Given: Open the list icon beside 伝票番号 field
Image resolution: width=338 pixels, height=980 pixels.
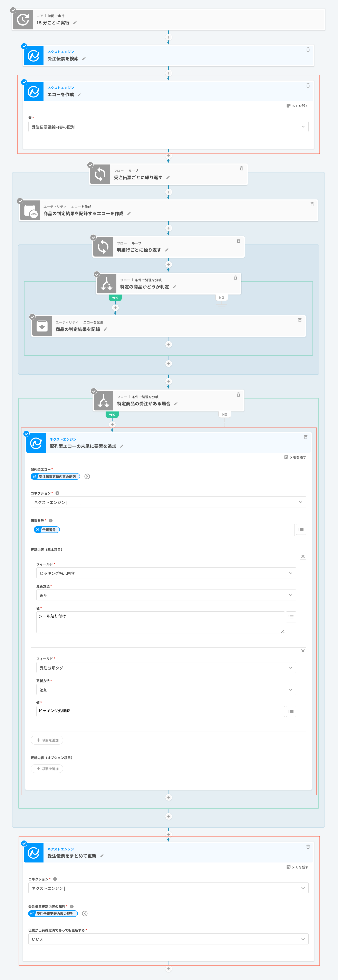Looking at the screenshot, I should tap(301, 530).
